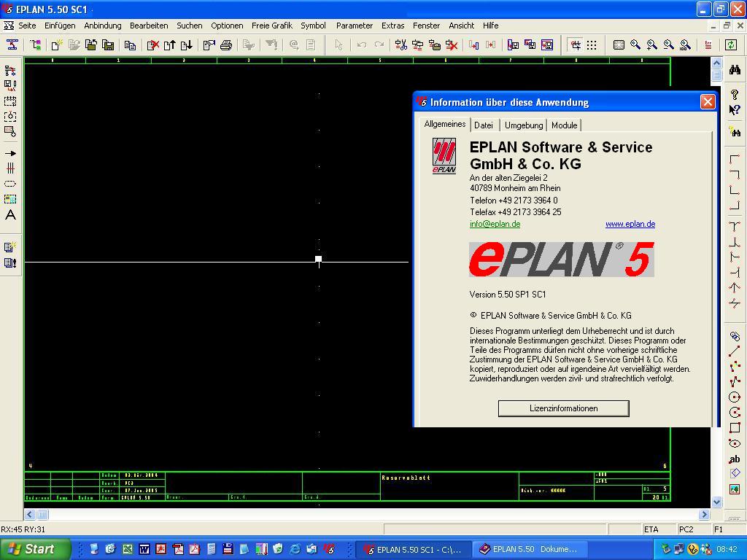Click the delete symbol red X icon

[x=451, y=45]
